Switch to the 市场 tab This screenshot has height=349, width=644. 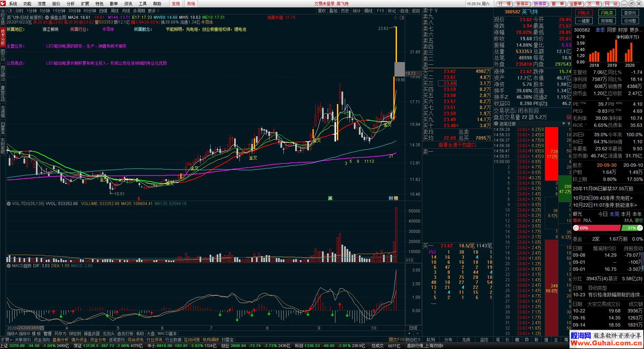[191, 4]
